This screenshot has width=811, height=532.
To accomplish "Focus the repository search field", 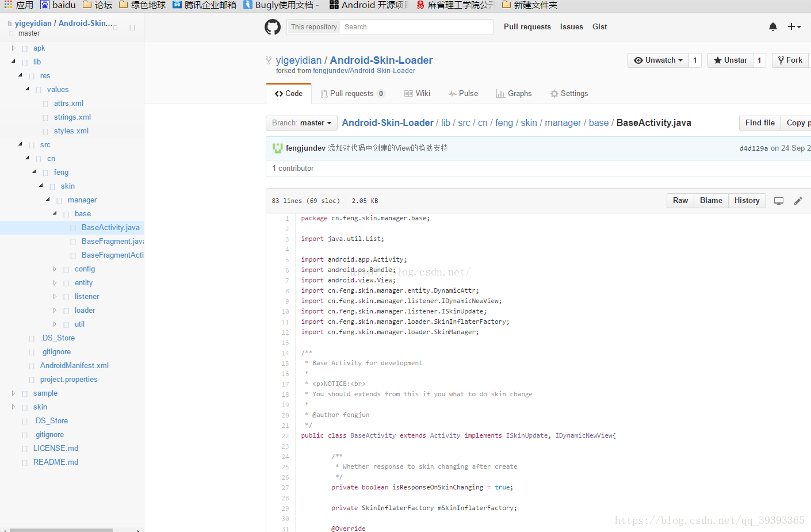I will tap(416, 27).
